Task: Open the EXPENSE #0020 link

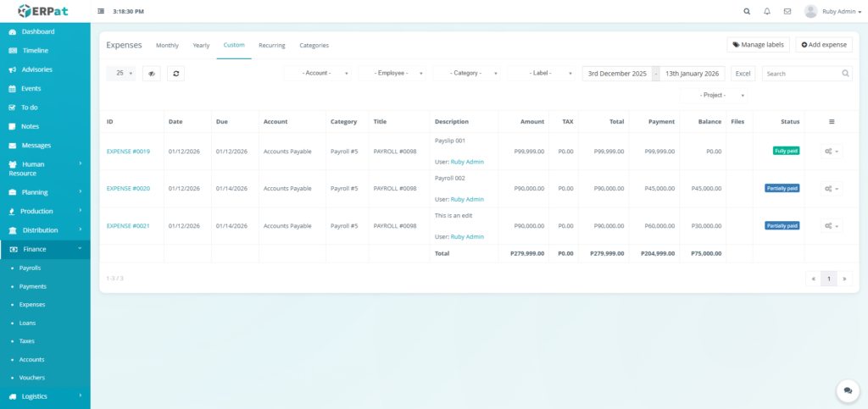Action: tap(128, 189)
